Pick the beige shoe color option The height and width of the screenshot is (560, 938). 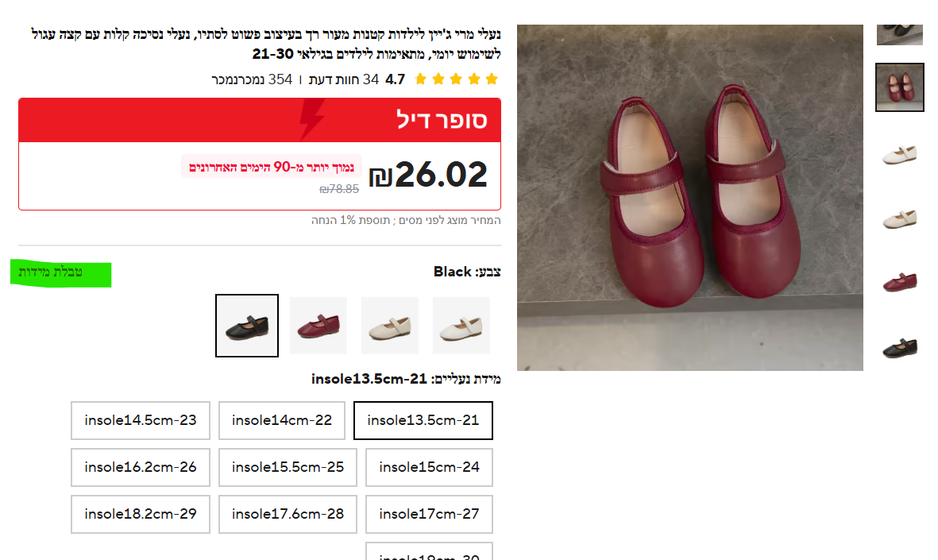pyautogui.click(x=389, y=326)
